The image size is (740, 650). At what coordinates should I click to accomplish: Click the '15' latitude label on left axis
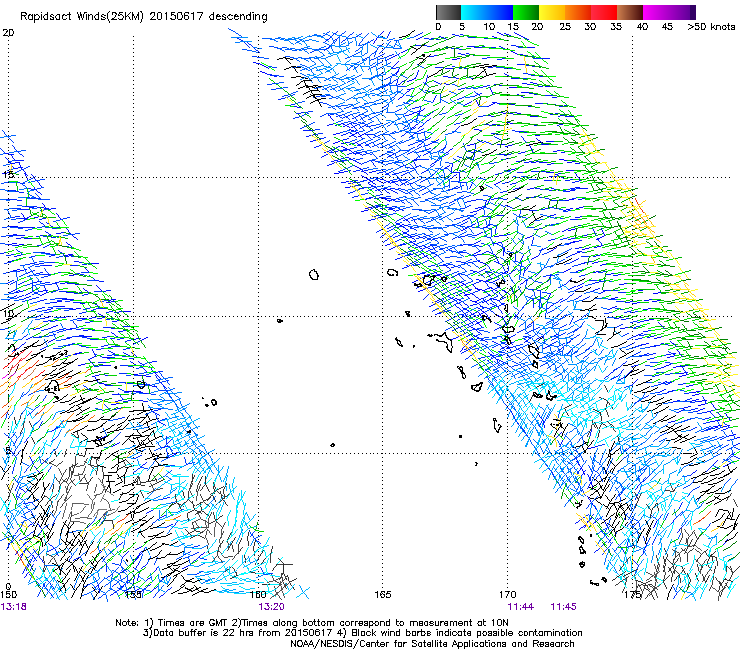(8, 174)
